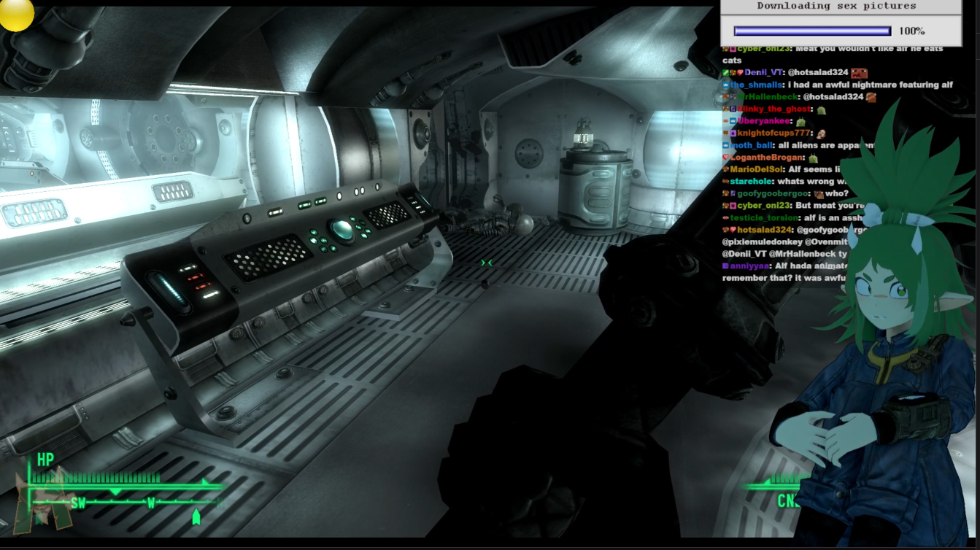Open chat user Denii_VT's name

(764, 73)
